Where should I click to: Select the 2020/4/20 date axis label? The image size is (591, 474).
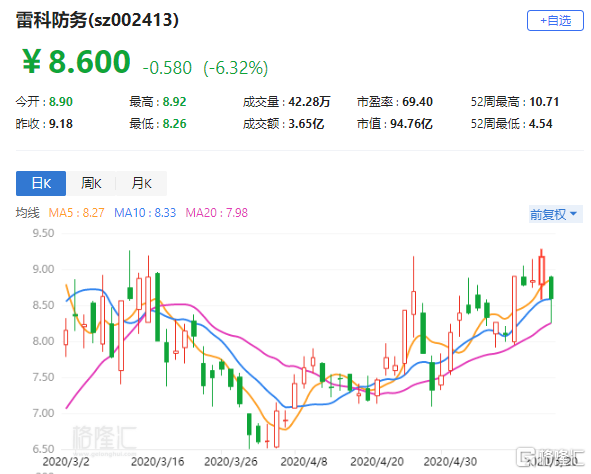pyautogui.click(x=377, y=461)
